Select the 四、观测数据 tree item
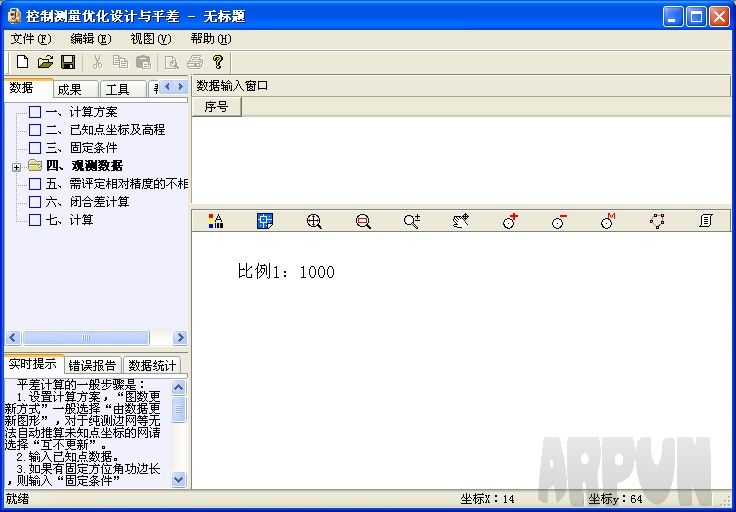736x512 pixels. point(85,166)
